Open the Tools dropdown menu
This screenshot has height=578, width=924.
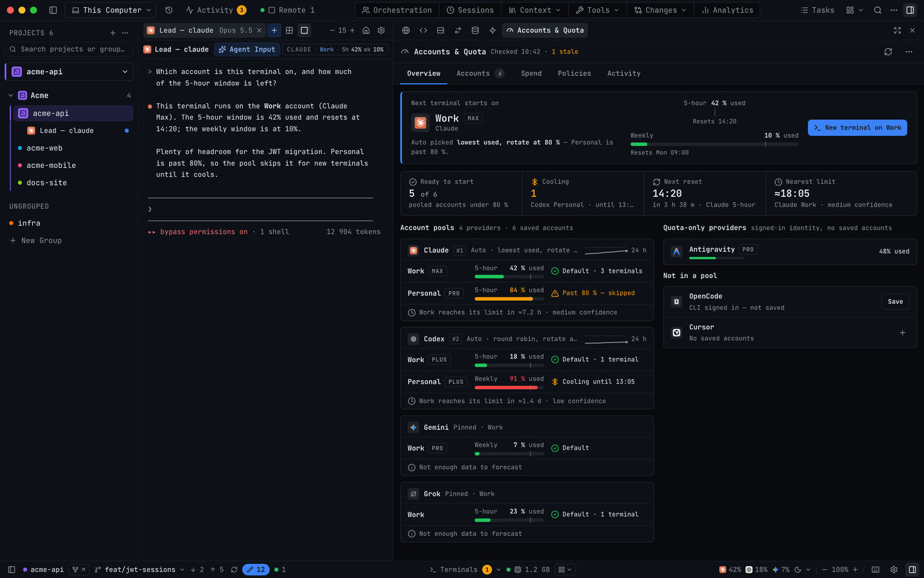597,10
